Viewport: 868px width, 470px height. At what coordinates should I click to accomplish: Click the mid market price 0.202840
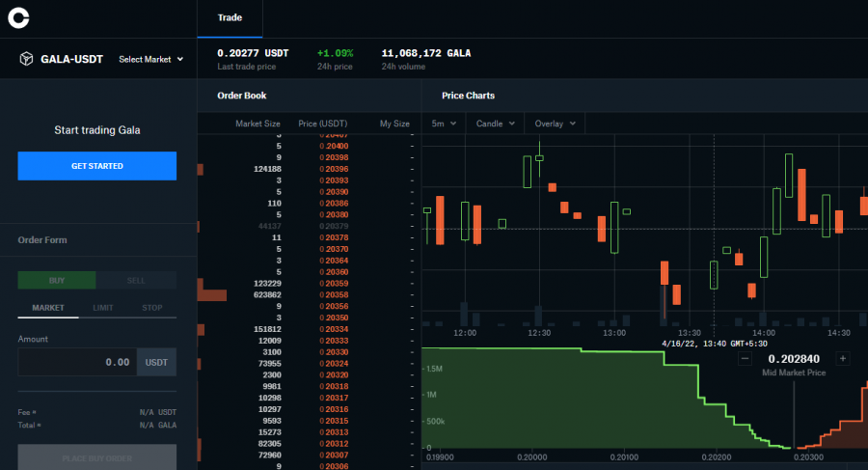[794, 359]
